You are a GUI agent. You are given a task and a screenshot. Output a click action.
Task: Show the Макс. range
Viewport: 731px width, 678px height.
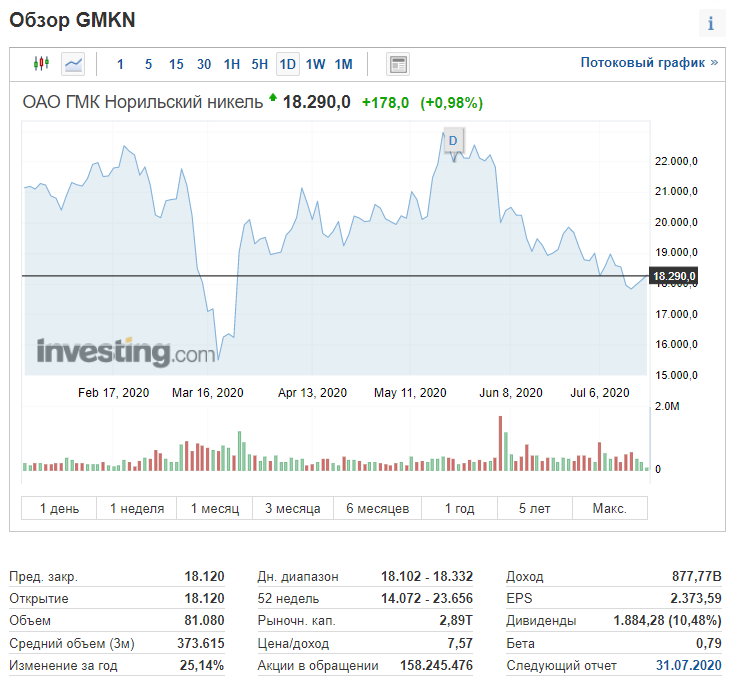[610, 508]
